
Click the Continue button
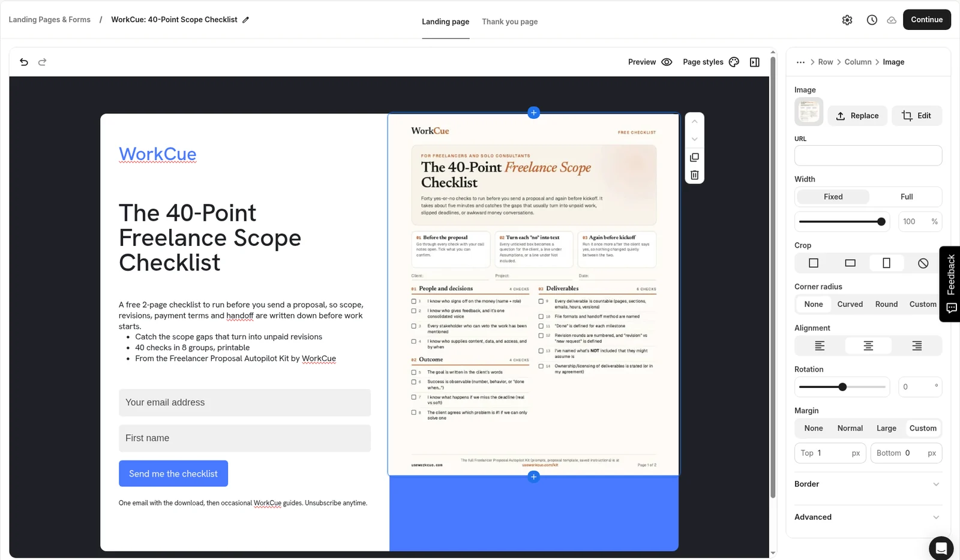coord(926,20)
